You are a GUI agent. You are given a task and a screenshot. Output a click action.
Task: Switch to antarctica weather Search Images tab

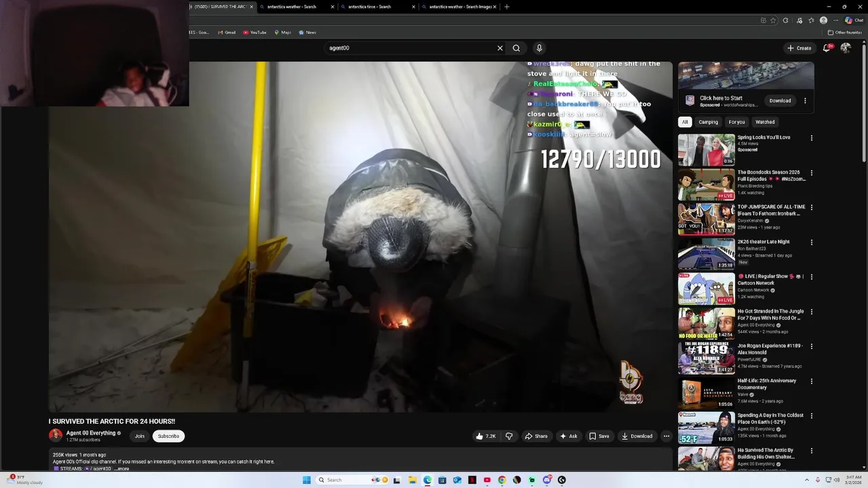click(x=460, y=7)
